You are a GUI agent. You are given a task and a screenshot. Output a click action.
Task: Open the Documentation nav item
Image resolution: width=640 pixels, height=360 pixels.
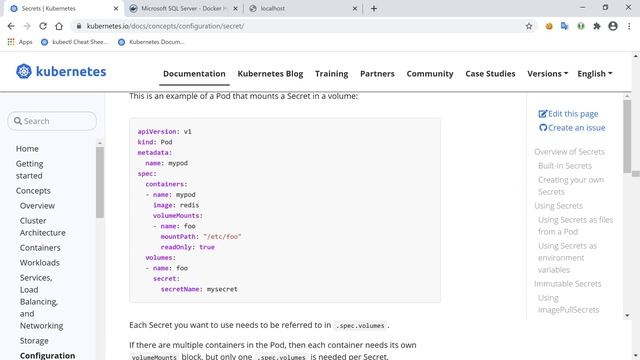tap(194, 74)
